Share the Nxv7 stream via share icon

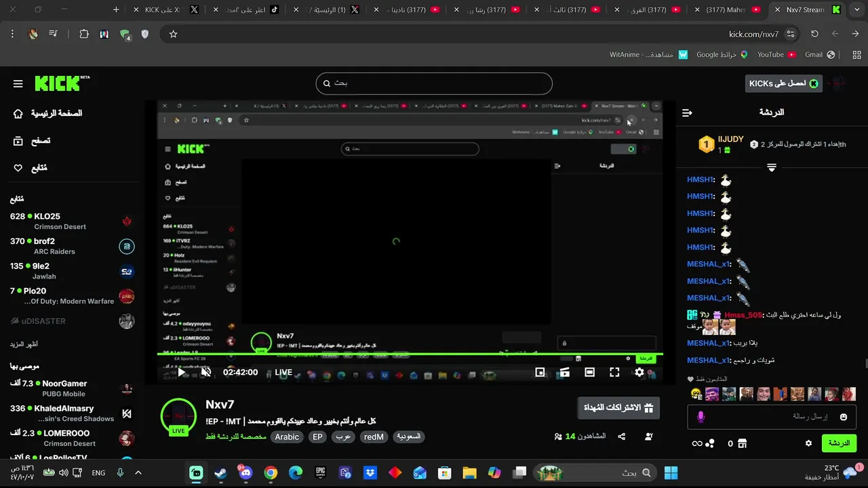(622, 436)
